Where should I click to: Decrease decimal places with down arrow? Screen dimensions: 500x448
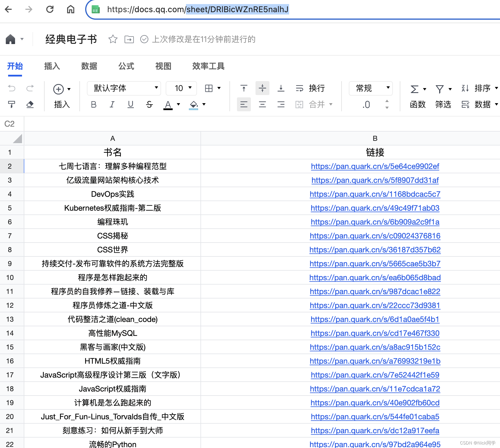pos(387,108)
